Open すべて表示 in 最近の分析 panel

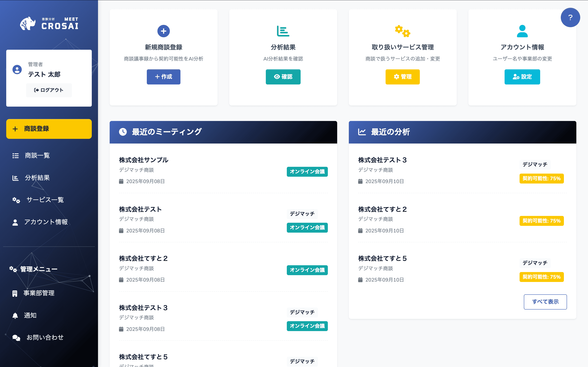545,302
